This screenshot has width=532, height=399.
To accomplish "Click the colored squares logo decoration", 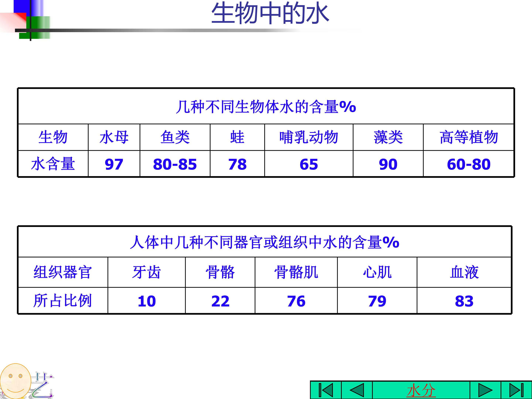I will pos(25,20).
